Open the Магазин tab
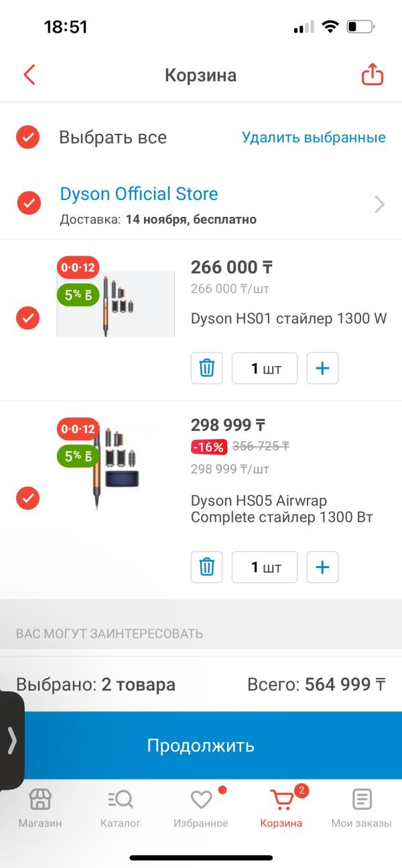 (40, 808)
